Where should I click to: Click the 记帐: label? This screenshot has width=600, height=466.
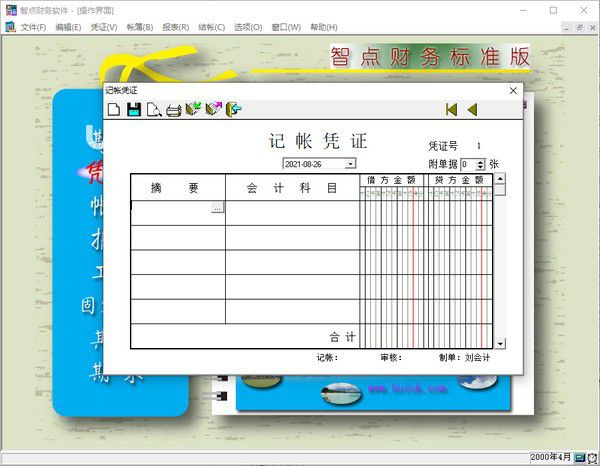[x=327, y=357]
